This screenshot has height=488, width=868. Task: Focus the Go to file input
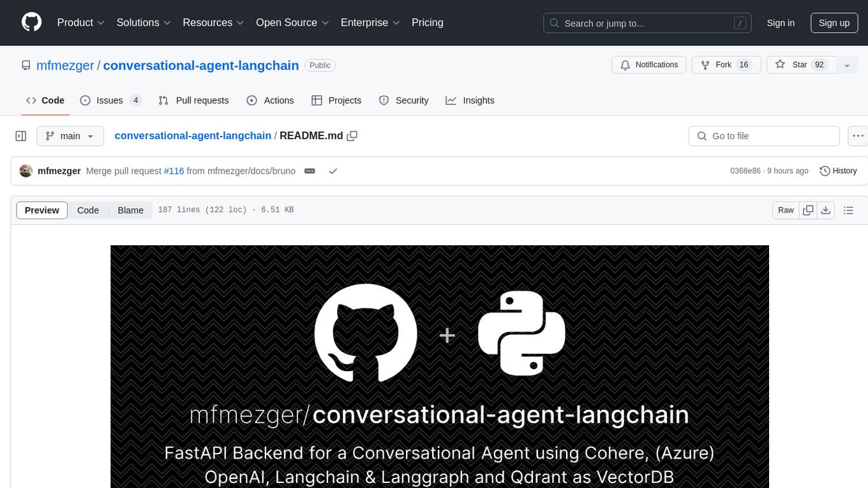(x=764, y=136)
